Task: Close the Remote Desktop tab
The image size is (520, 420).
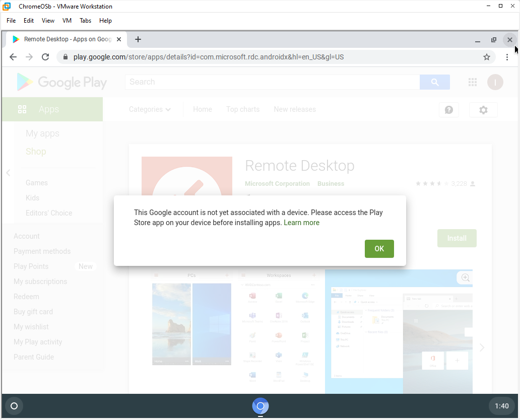Action: (x=119, y=39)
